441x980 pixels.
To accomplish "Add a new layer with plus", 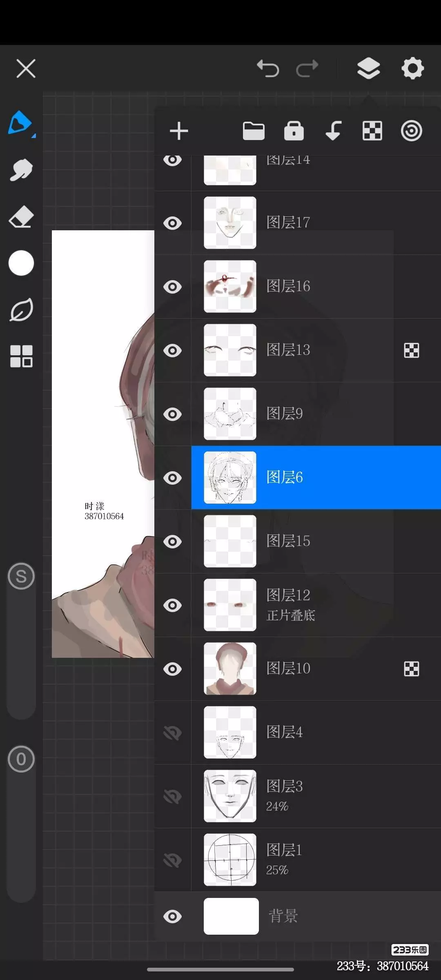I will pyautogui.click(x=179, y=131).
